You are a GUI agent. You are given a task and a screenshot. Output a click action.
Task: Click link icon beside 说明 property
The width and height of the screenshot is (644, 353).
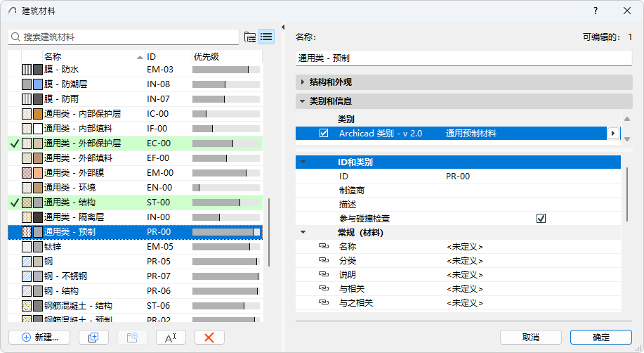click(x=324, y=274)
